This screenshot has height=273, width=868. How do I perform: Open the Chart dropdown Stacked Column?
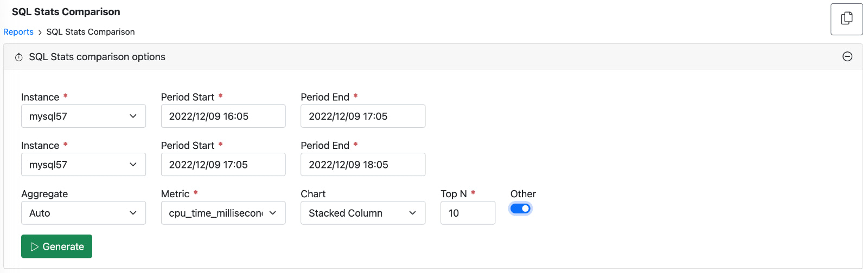[x=363, y=213]
